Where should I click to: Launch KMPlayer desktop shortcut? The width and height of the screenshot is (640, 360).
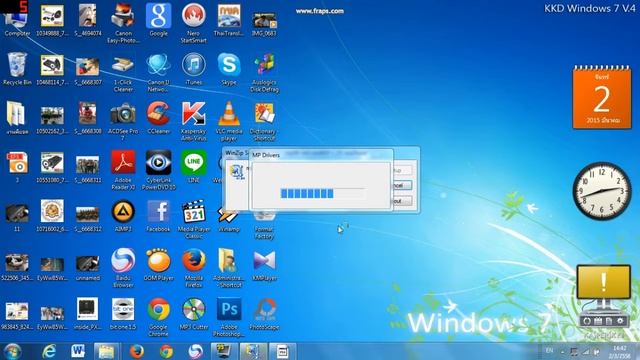click(x=264, y=264)
